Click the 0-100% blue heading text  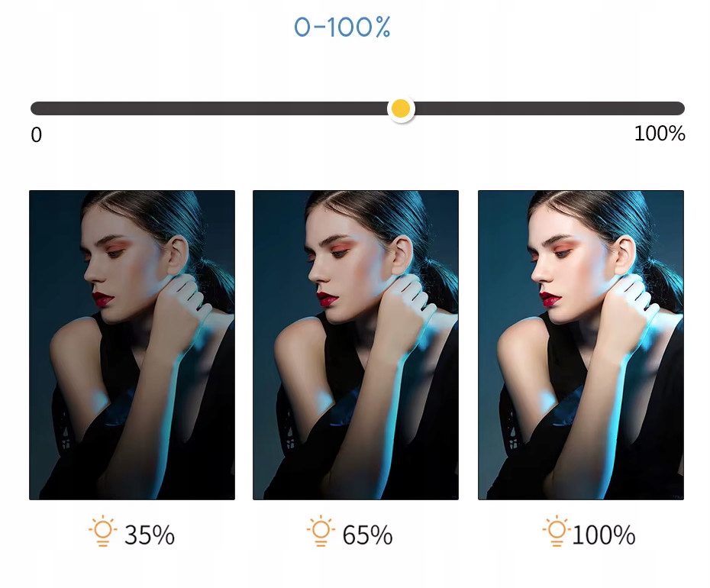pyautogui.click(x=342, y=27)
